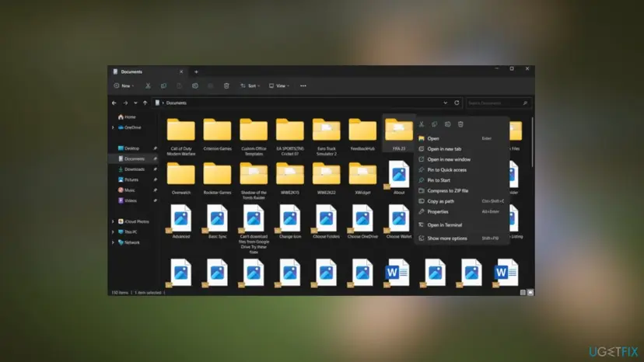The image size is (644, 362).
Task: Click the Copy icon in the Explorer toolbar
Action: click(x=163, y=85)
